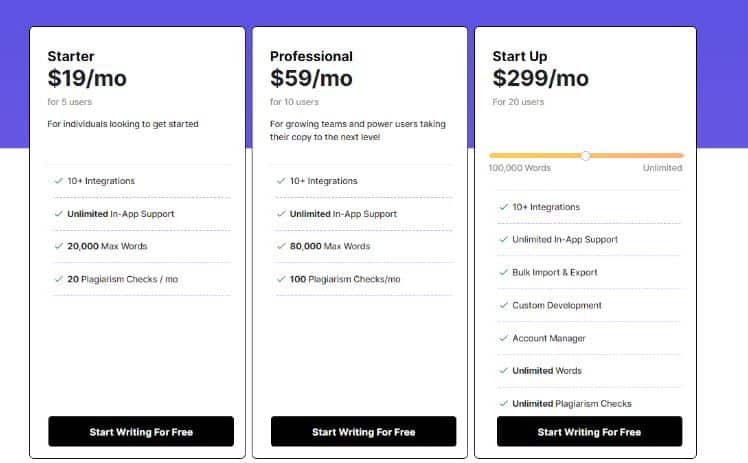The image size is (748, 463).
Task: Click Start Up plan's Start Writing For Free button
Action: [589, 432]
